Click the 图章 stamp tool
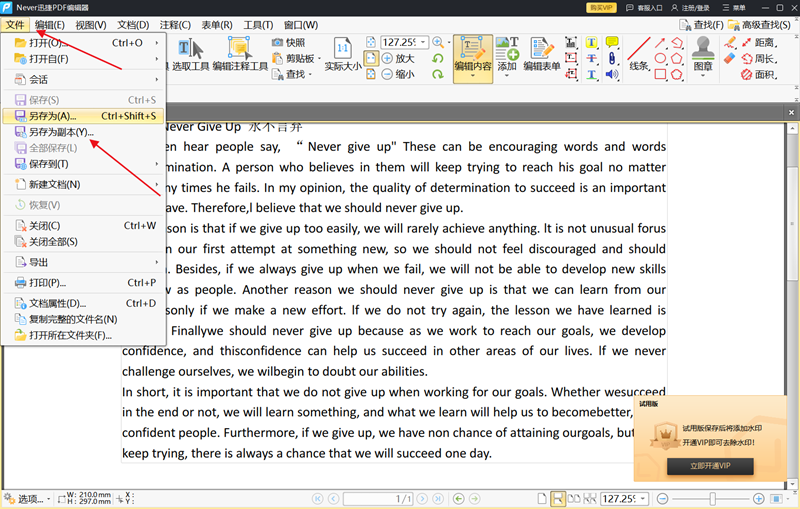The image size is (800, 509). point(703,55)
